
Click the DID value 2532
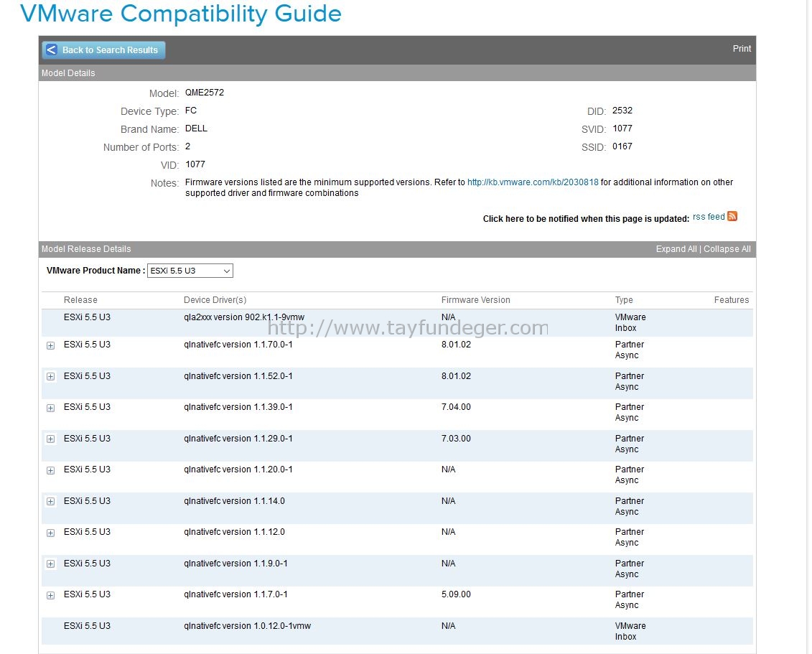[x=622, y=111]
